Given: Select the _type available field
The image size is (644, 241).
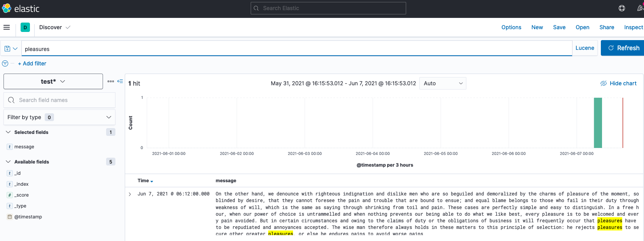Looking at the screenshot, I should coord(20,206).
